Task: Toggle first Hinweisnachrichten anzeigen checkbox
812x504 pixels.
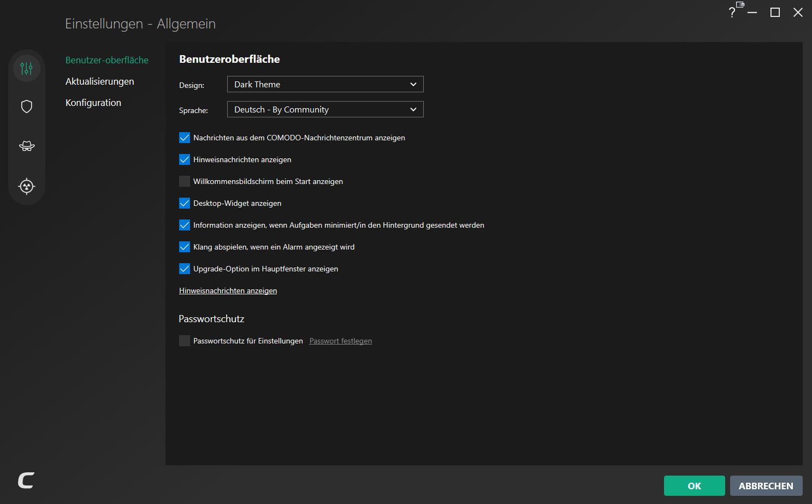Action: tap(185, 159)
